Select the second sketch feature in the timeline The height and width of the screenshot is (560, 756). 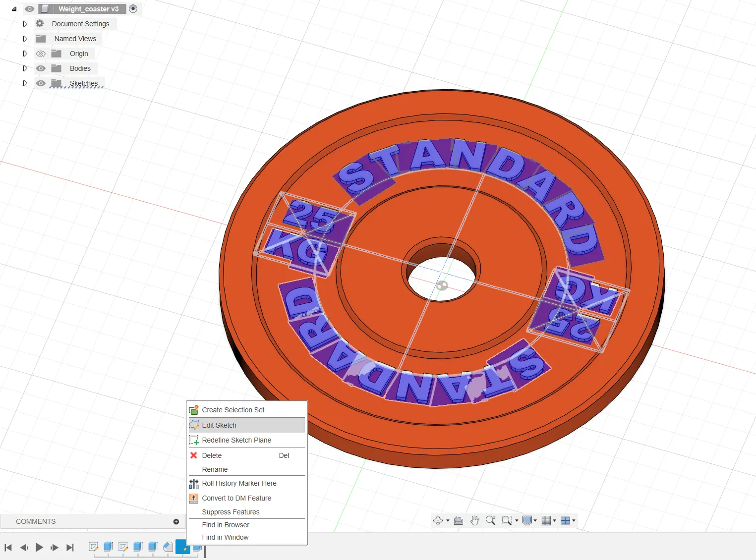[123, 547]
